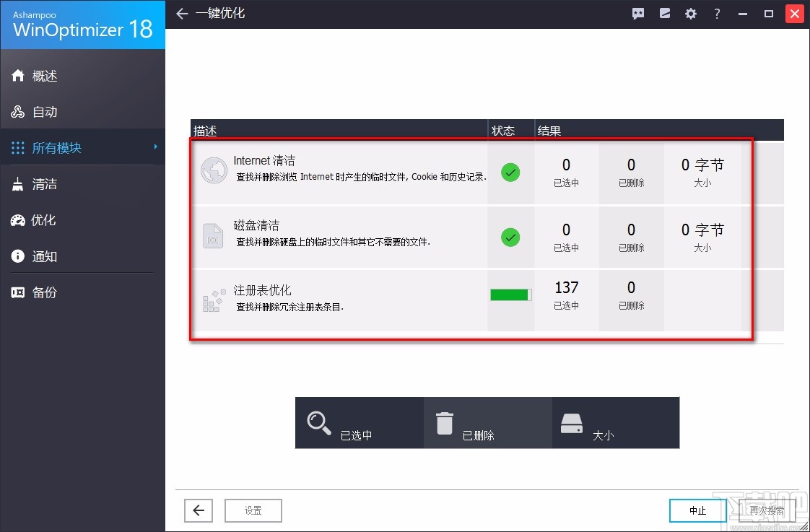Click the globe icon of Internet 清洁
Screen dimensions: 810x532
click(x=214, y=171)
